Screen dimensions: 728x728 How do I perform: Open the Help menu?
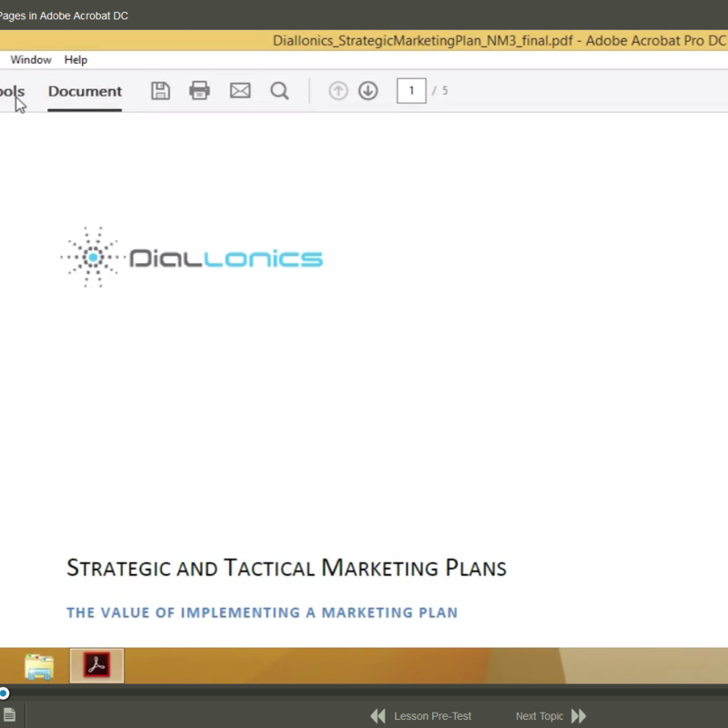pyautogui.click(x=76, y=60)
